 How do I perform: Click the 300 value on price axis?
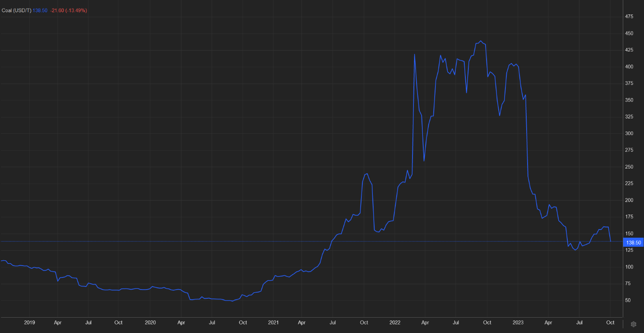pos(629,134)
